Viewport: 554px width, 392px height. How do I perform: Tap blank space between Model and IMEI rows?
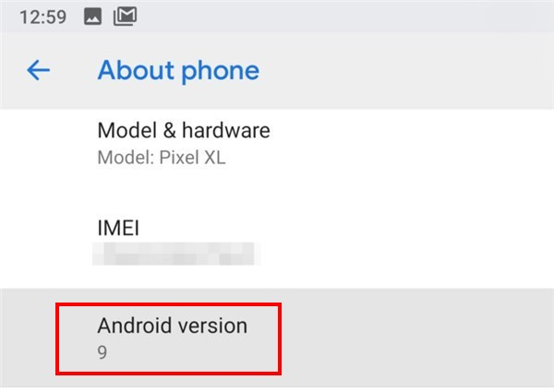pyautogui.click(x=277, y=192)
